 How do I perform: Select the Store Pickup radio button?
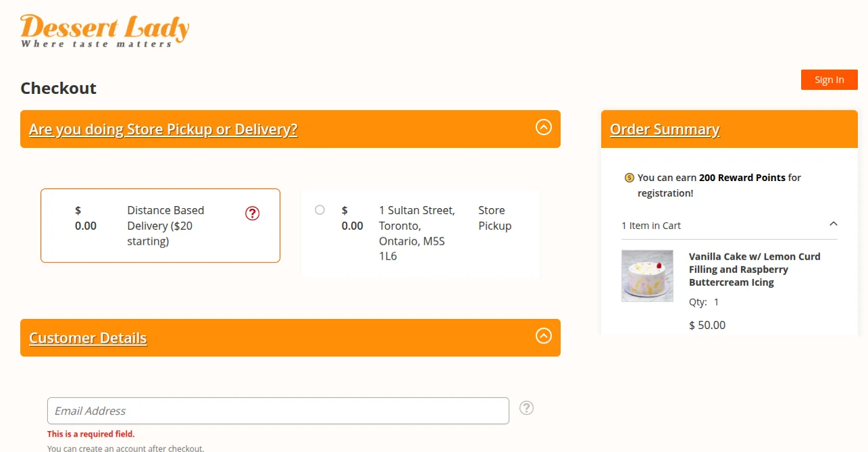pyautogui.click(x=320, y=210)
